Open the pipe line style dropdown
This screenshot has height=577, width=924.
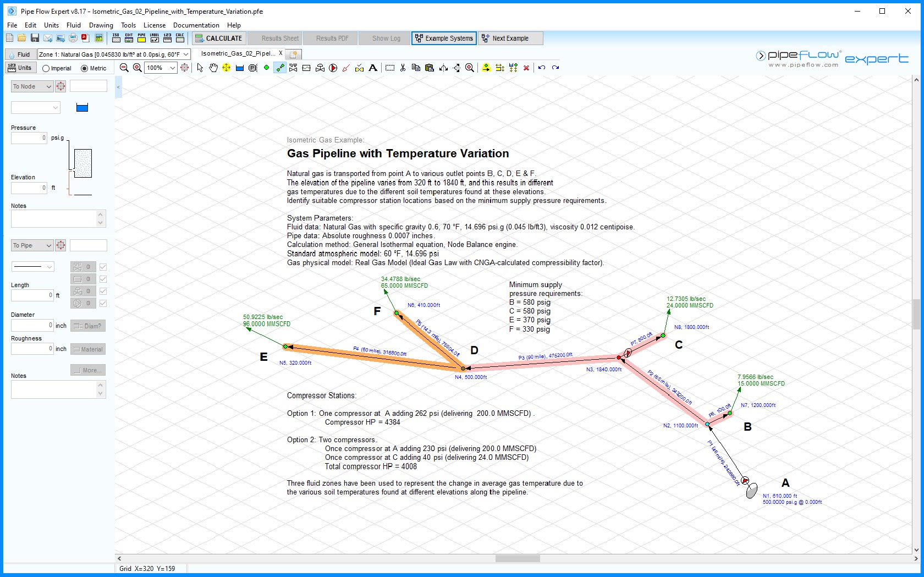32,267
